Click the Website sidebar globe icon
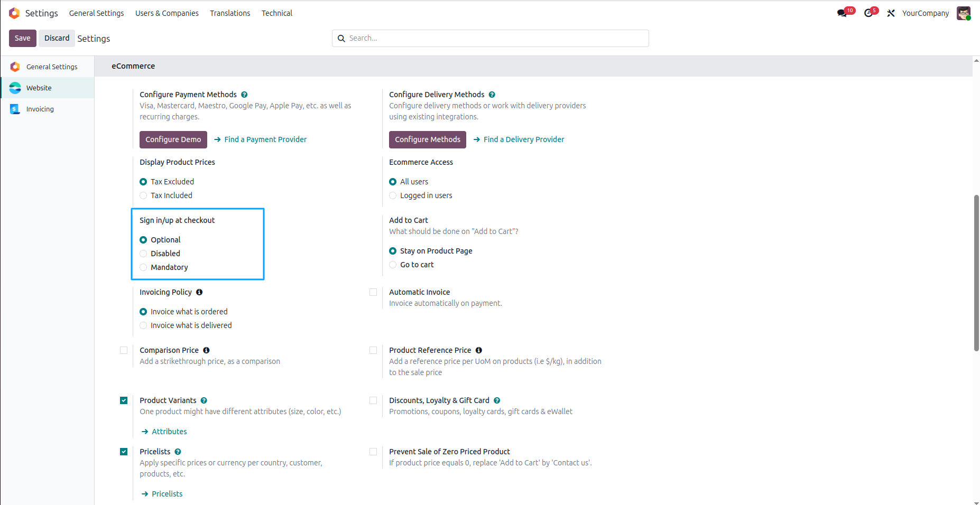The image size is (980, 505). (x=15, y=88)
